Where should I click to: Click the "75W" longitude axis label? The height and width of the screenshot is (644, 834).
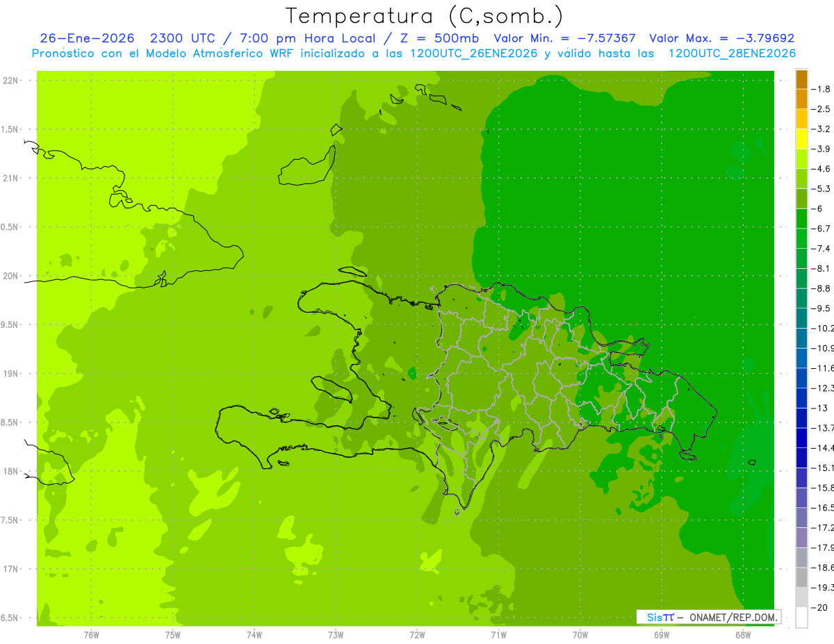click(172, 635)
